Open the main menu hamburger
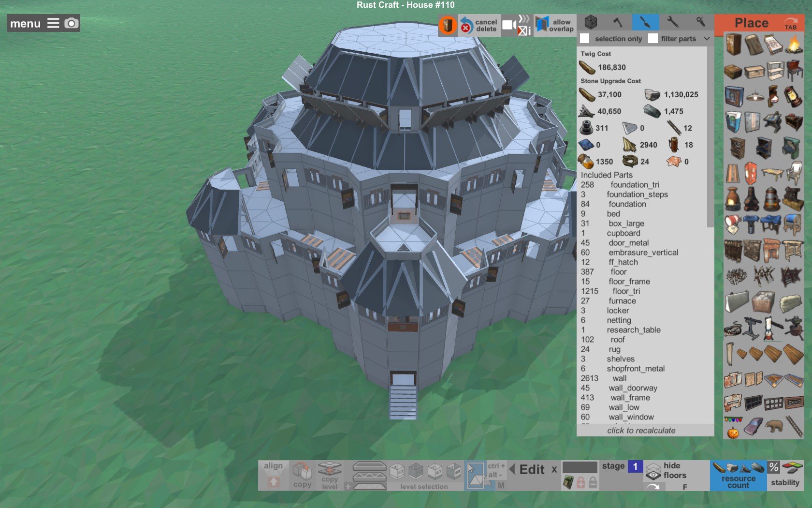 point(53,23)
